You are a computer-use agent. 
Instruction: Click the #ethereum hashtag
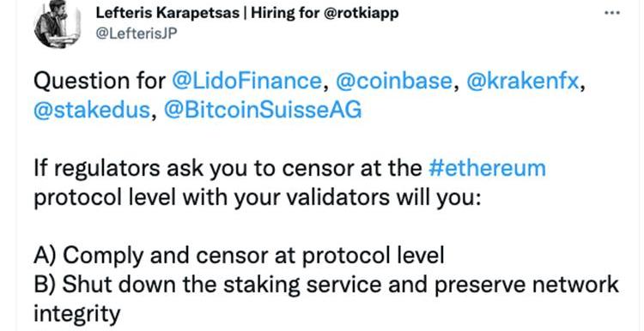487,169
